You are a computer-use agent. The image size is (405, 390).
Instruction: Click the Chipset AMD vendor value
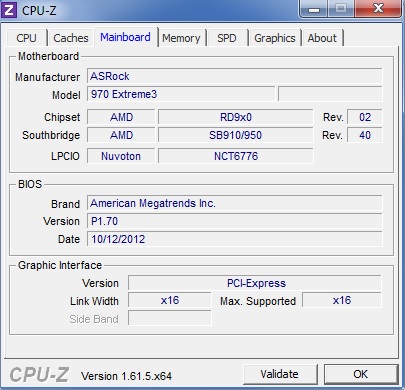(121, 117)
